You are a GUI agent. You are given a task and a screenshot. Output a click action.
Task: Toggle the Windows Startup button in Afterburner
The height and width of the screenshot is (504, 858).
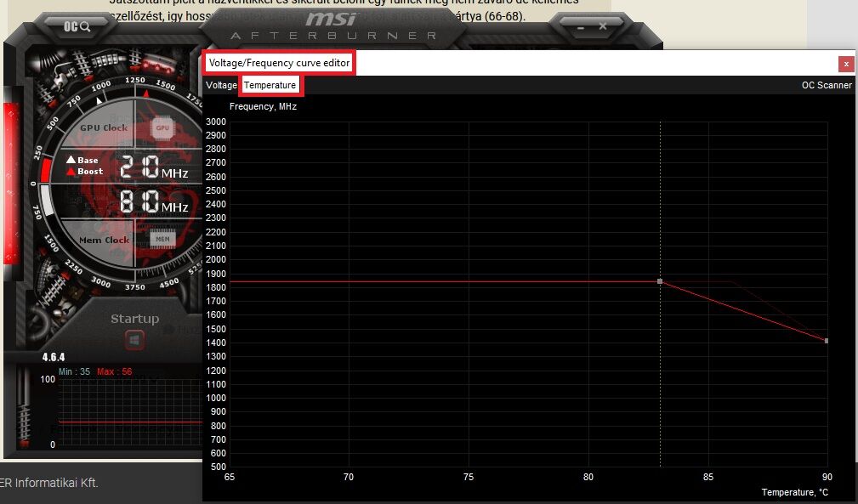tap(134, 340)
